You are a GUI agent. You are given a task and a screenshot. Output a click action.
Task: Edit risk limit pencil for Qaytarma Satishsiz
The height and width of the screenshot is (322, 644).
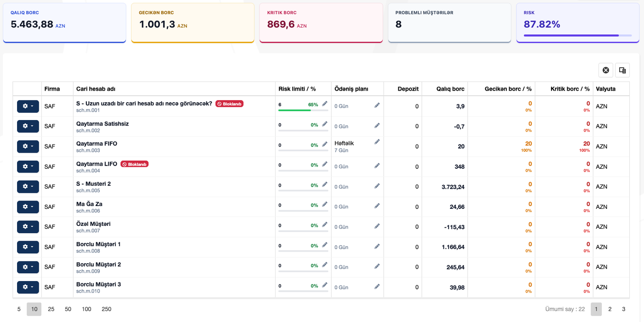[x=325, y=124]
